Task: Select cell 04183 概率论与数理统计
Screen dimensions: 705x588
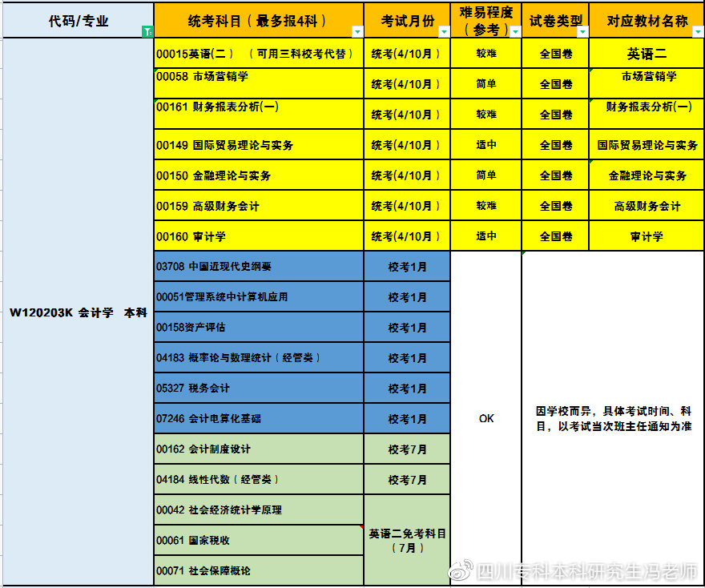Action: click(x=259, y=358)
